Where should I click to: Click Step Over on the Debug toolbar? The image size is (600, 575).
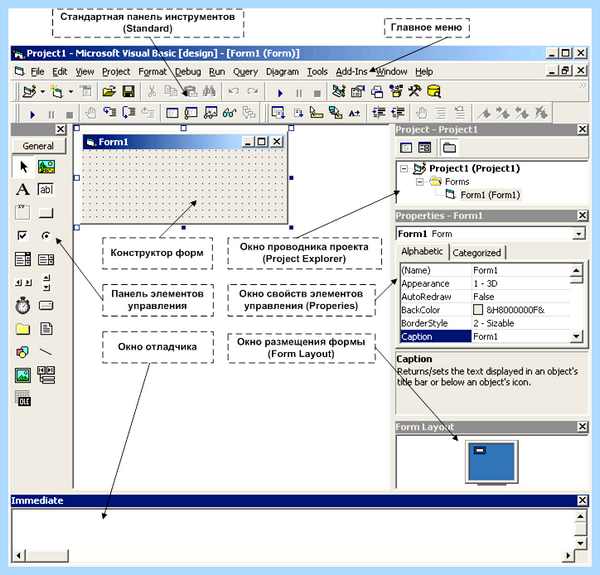tap(129, 112)
